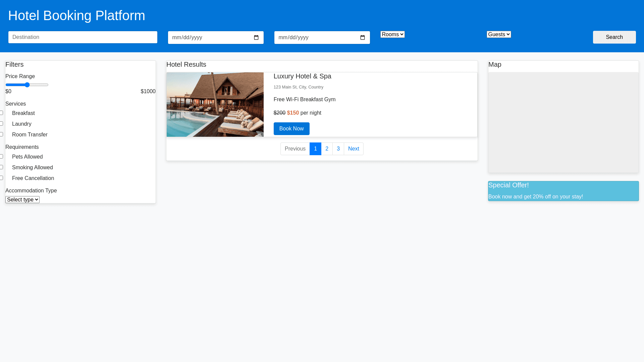Click the Luxury Hotel pool photo
644x362 pixels.
(x=215, y=105)
